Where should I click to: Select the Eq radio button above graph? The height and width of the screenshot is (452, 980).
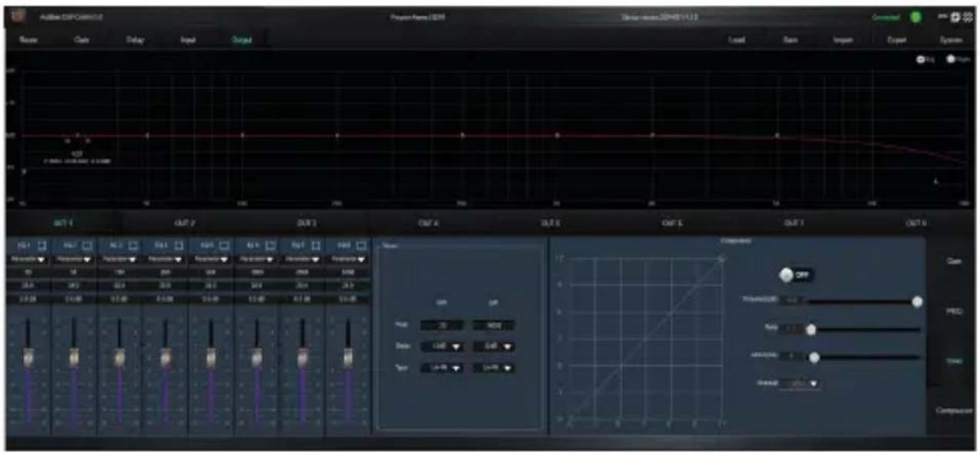point(920,59)
